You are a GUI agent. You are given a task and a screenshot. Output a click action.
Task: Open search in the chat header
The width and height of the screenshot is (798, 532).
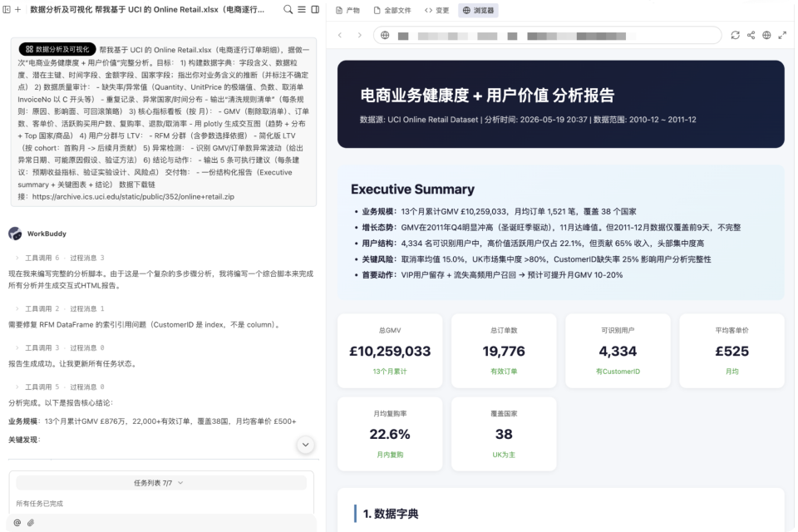coord(288,9)
